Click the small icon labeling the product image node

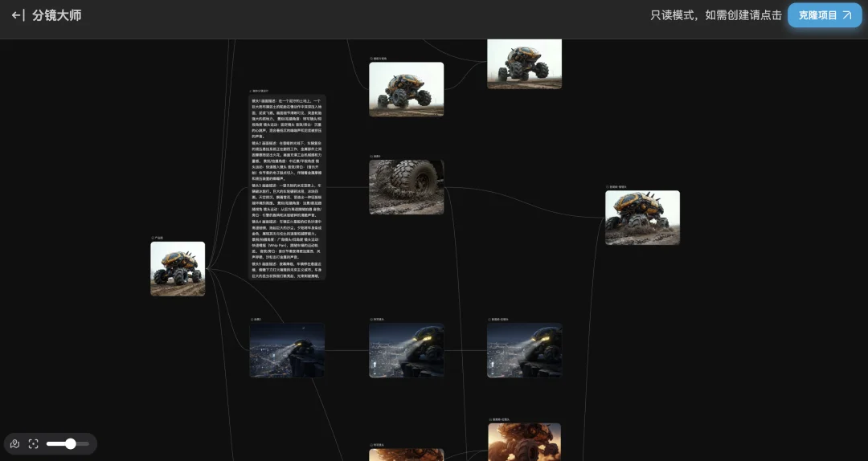click(153, 238)
